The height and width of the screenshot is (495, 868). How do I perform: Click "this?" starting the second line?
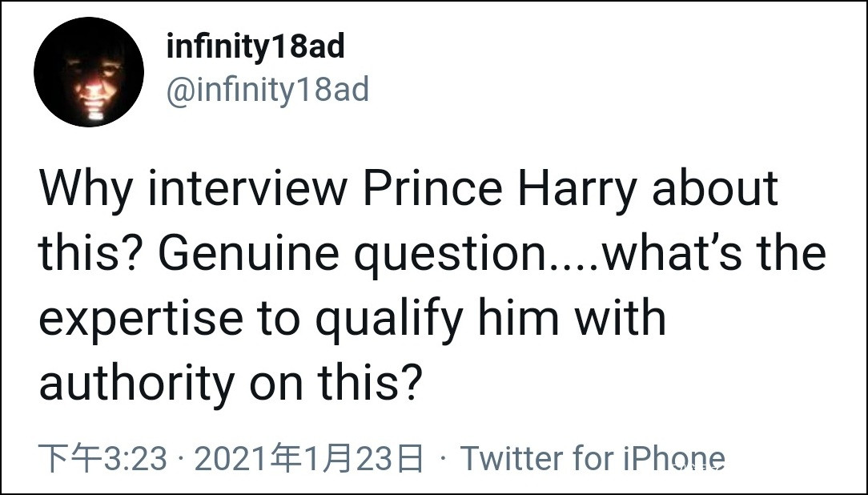91,255
